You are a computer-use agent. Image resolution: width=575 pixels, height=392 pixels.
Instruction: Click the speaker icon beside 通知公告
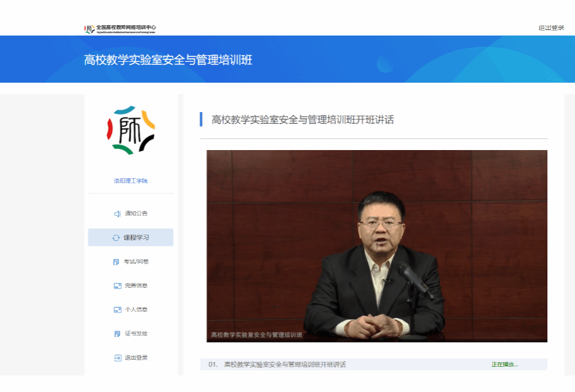pyautogui.click(x=117, y=214)
